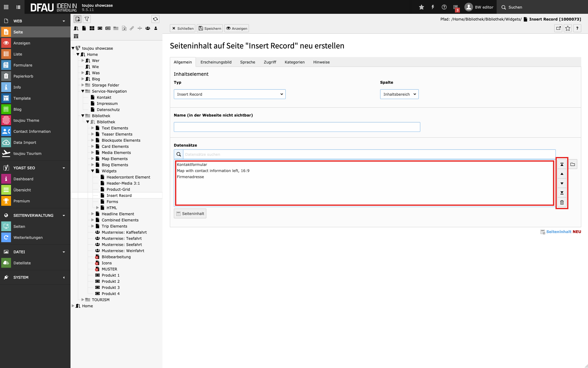Open the page tree filter

87,19
